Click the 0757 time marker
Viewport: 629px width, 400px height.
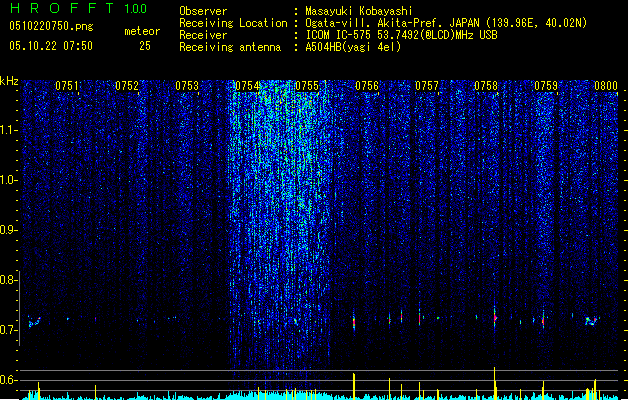point(427,86)
